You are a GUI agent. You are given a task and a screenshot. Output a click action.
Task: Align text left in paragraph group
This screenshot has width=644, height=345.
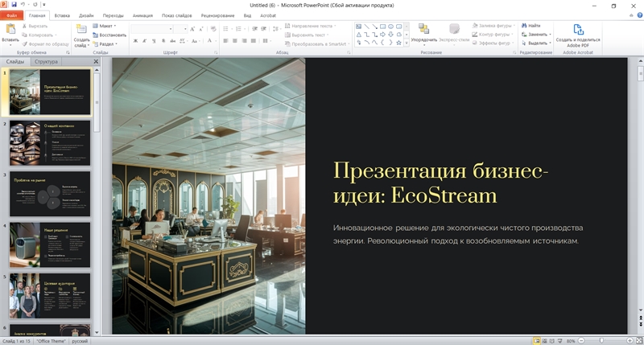pos(225,41)
